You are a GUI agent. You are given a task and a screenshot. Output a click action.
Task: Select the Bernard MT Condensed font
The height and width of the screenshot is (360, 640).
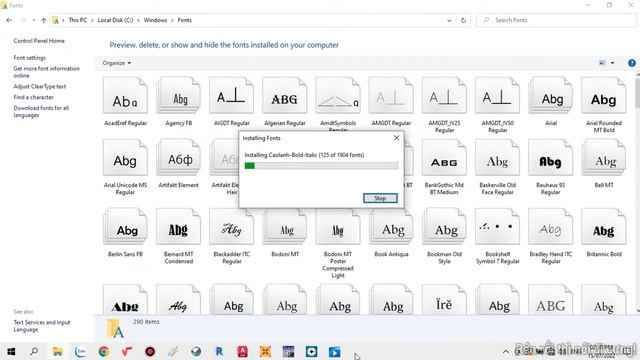pyautogui.click(x=178, y=236)
